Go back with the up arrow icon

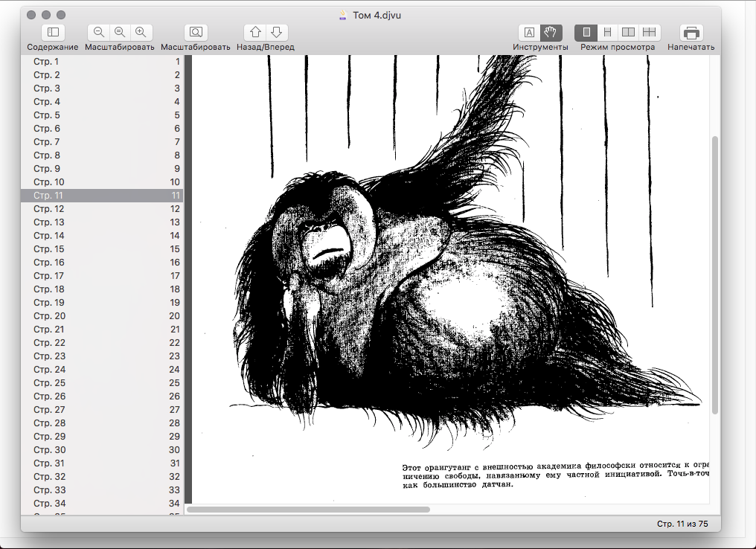[255, 32]
